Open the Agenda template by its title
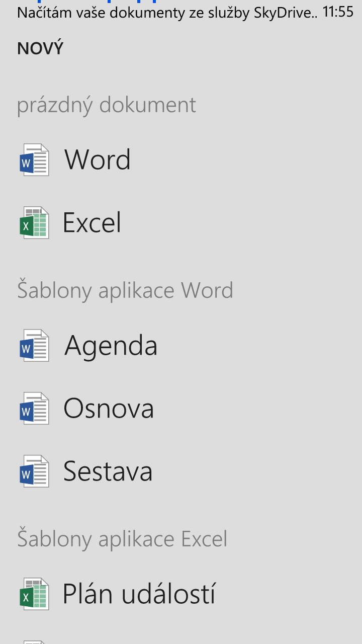 [x=111, y=346]
